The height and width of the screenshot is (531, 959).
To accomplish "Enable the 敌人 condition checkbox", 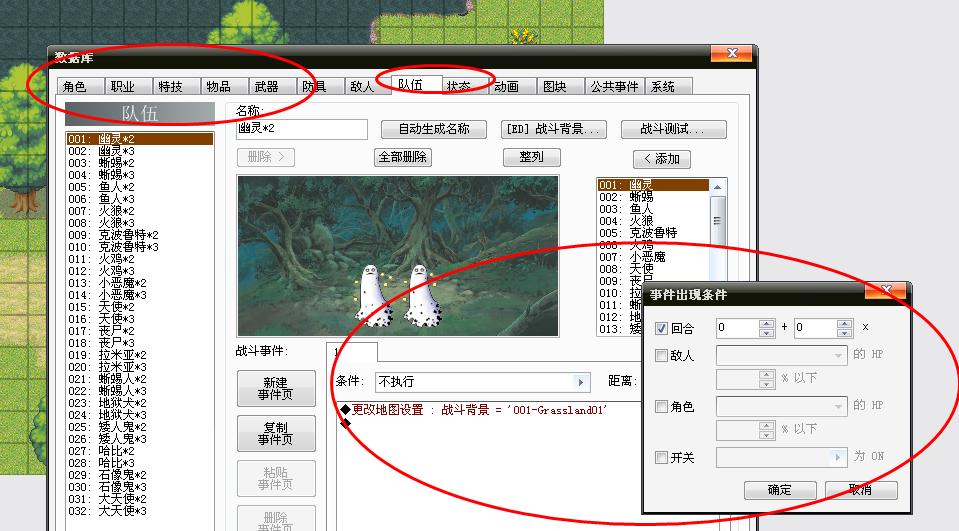I will coord(661,355).
